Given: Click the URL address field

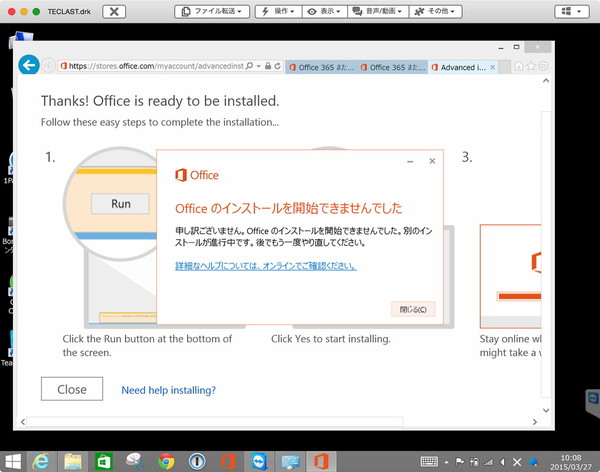Looking at the screenshot, I should 155,66.
